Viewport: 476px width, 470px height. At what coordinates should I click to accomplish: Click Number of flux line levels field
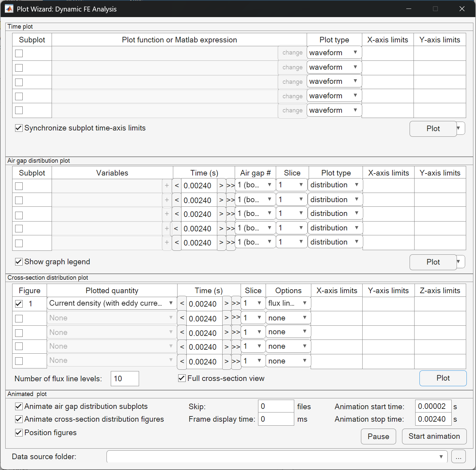click(125, 379)
